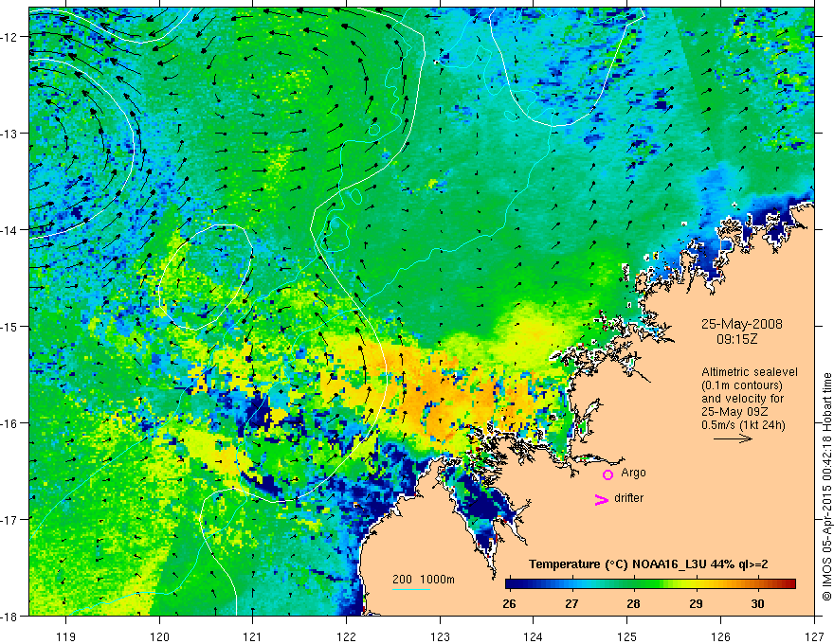
Task: Click the latitude axis label -17
Action: coord(9,520)
